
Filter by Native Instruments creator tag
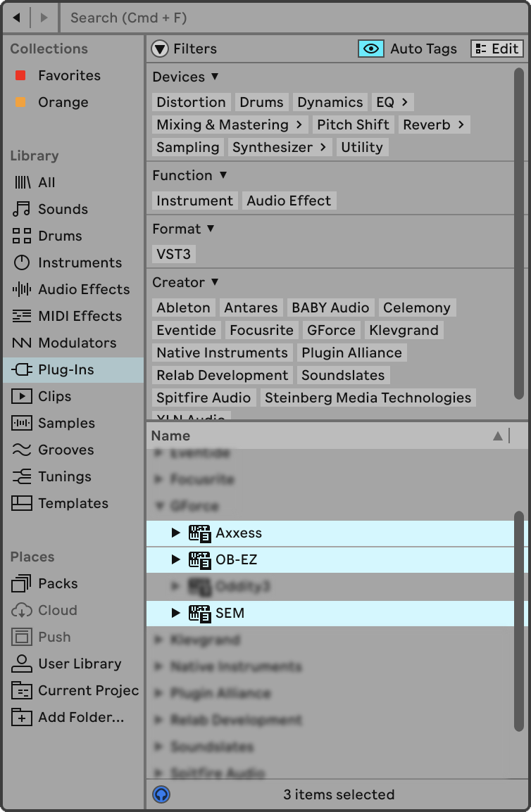(223, 353)
